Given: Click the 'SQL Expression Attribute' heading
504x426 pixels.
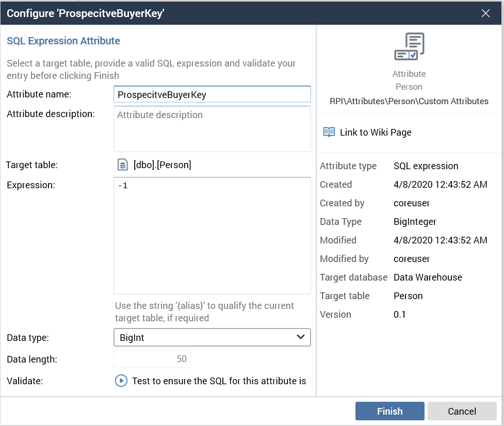Looking at the screenshot, I should pos(63,41).
